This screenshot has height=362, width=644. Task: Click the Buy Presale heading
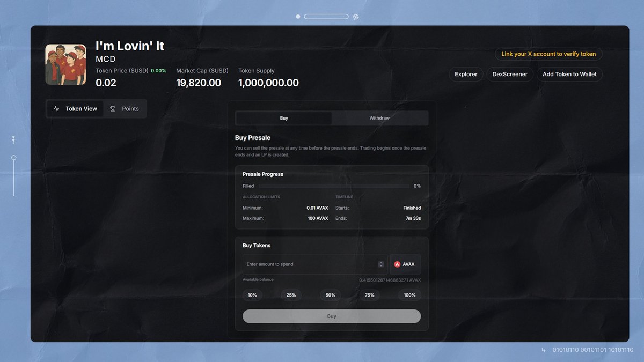pyautogui.click(x=253, y=138)
